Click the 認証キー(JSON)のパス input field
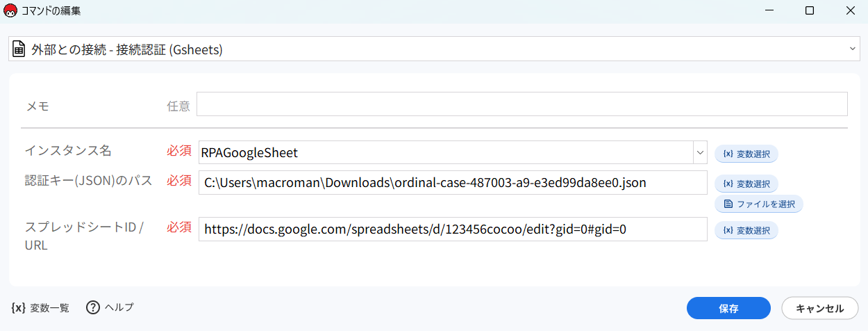 pyautogui.click(x=452, y=183)
